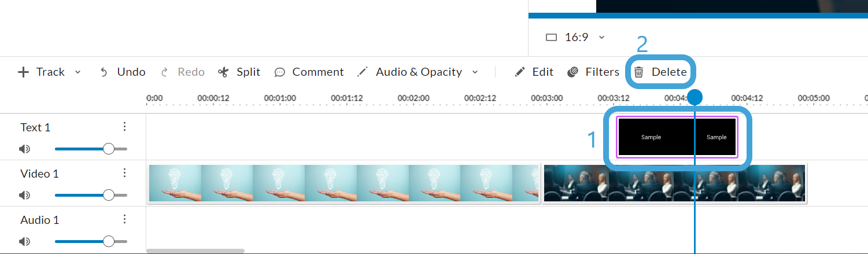Select the Sample text clip on Text 1
The image size is (868, 254).
[677, 137]
